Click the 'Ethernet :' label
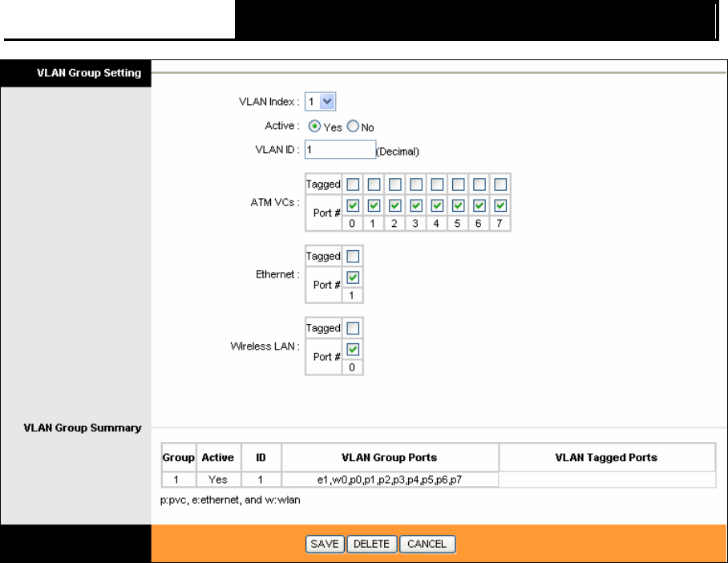The image size is (728, 563). tap(277, 274)
